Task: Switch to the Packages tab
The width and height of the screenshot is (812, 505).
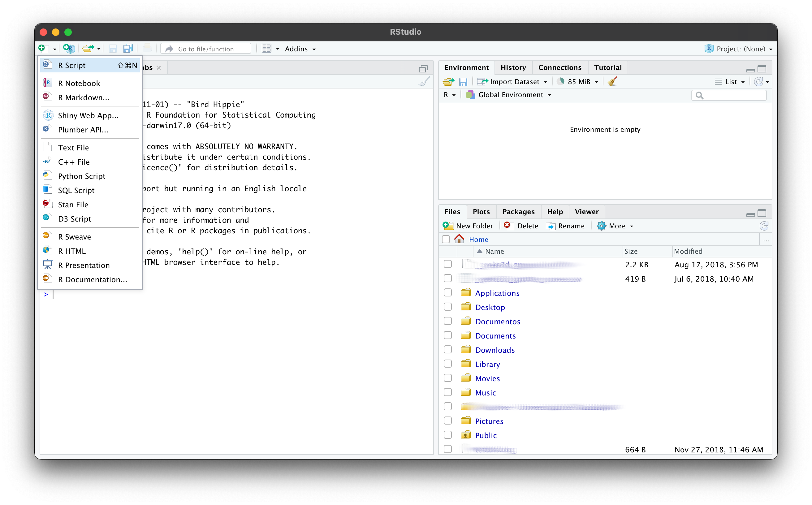Action: (x=518, y=212)
